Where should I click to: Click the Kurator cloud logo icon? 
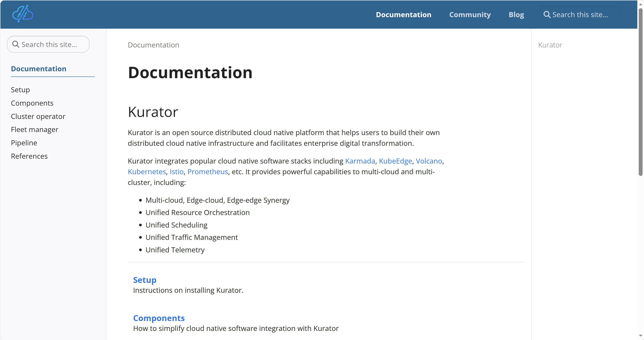coord(23,14)
